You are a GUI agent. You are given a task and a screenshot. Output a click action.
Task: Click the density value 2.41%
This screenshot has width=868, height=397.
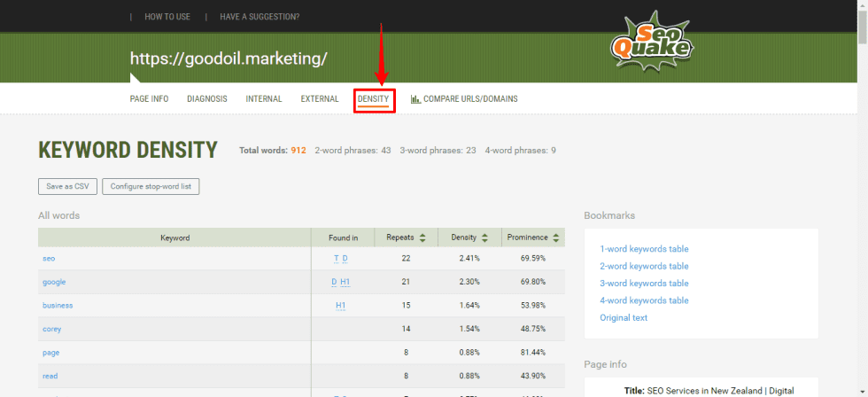click(x=469, y=259)
